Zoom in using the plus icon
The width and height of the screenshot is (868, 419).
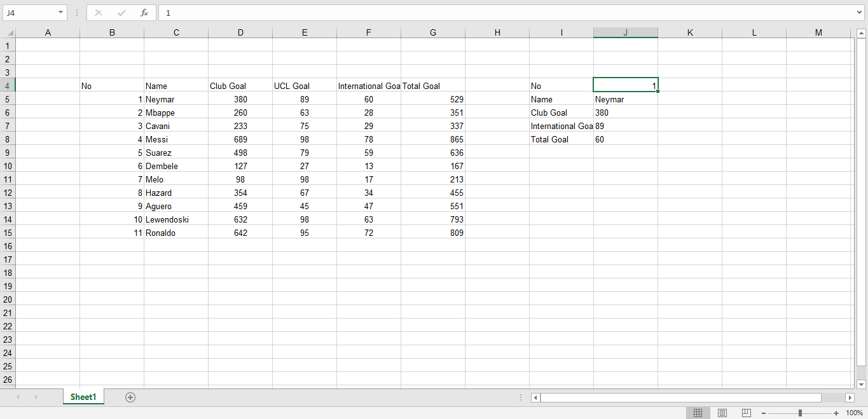[836, 412]
